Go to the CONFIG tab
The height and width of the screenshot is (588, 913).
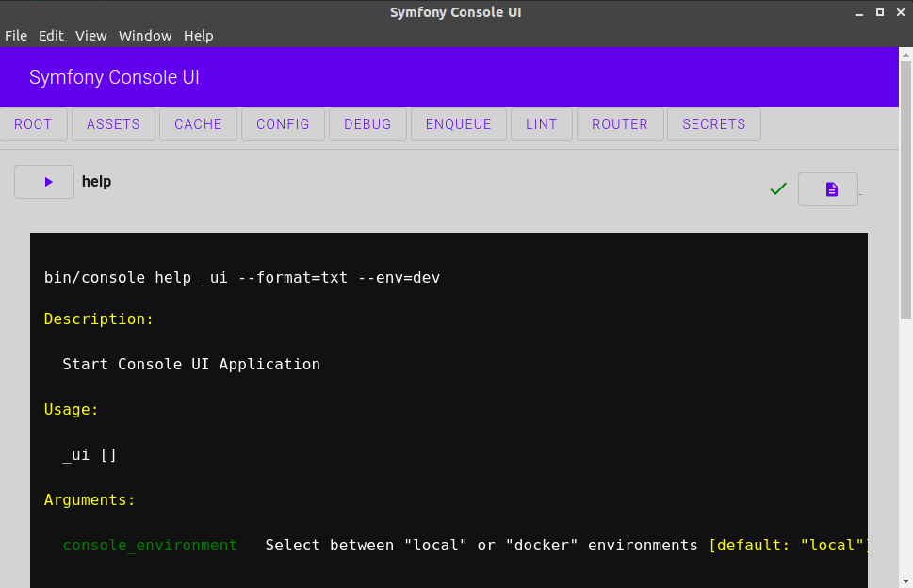click(x=283, y=124)
